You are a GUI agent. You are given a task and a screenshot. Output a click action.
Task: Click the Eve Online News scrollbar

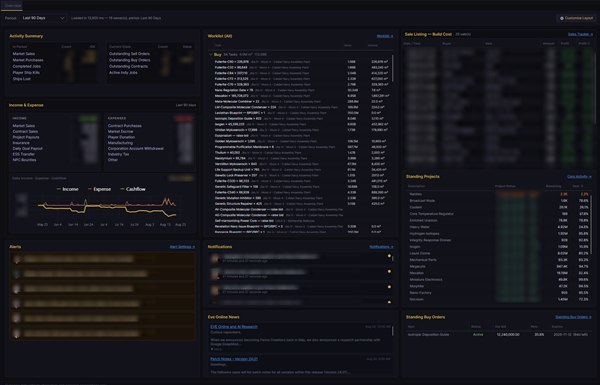(x=393, y=331)
